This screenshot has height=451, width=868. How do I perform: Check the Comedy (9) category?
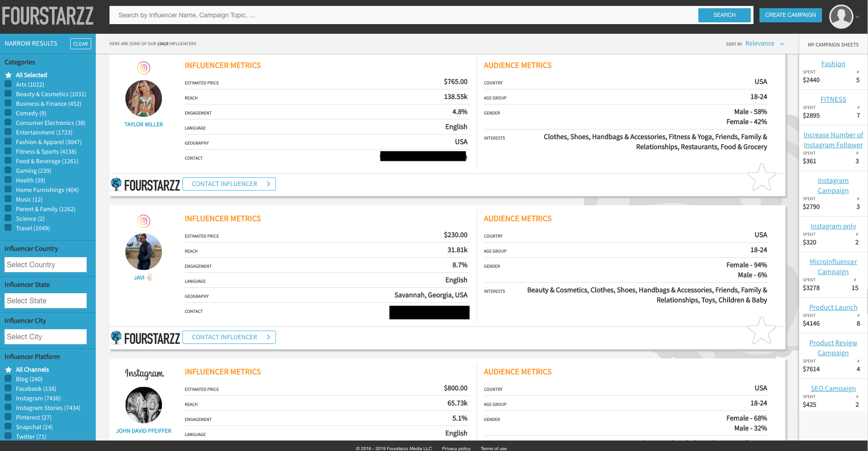tap(8, 113)
